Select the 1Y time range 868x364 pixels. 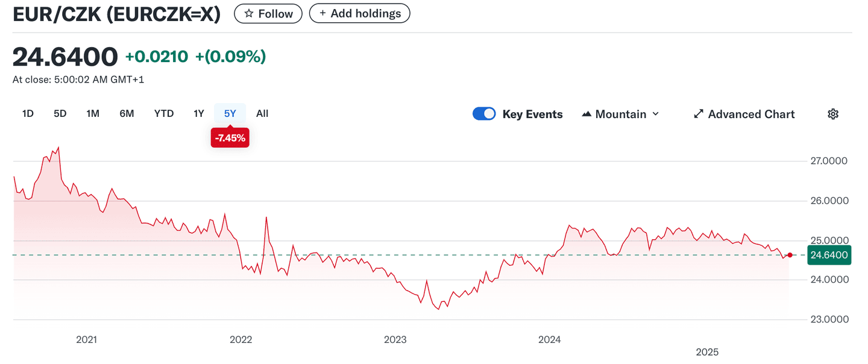(x=199, y=113)
